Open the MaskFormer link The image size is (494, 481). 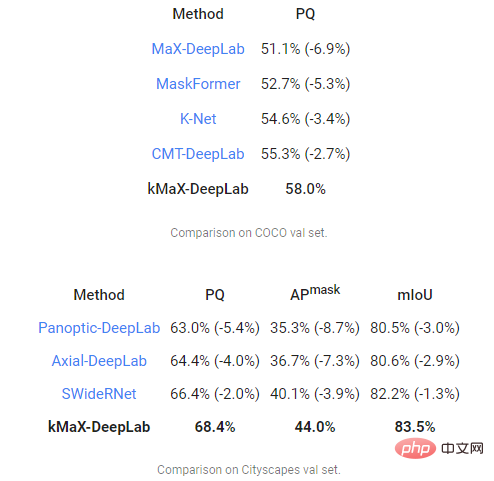(x=198, y=84)
